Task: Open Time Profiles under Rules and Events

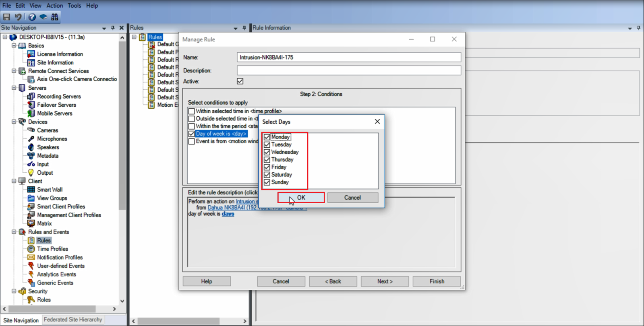Action: 52,248
